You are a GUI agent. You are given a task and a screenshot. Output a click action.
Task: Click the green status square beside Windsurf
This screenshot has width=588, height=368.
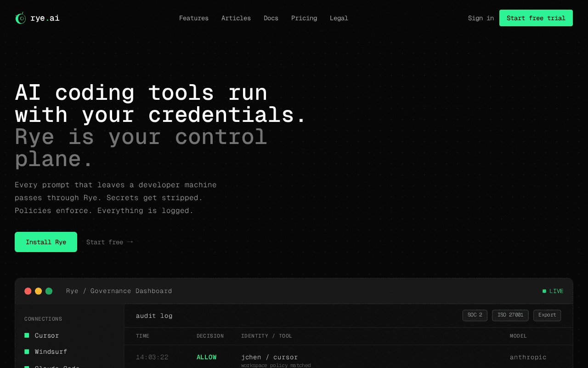tap(27, 351)
